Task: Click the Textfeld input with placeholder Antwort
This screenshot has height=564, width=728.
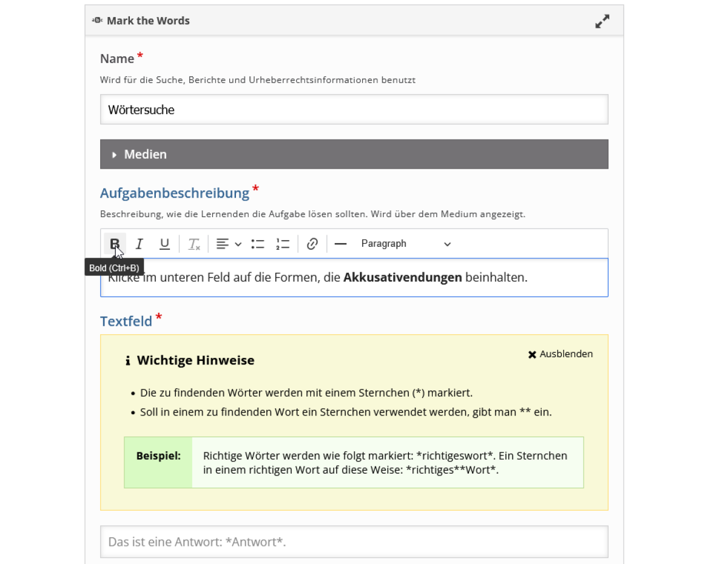Action: [354, 542]
